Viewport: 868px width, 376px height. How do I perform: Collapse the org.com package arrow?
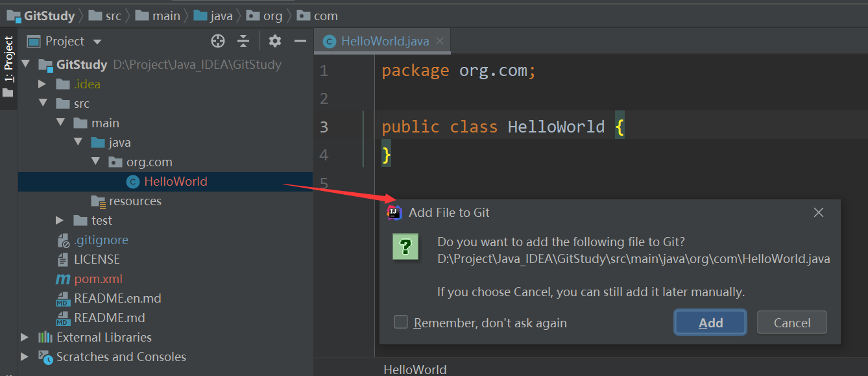click(x=95, y=162)
